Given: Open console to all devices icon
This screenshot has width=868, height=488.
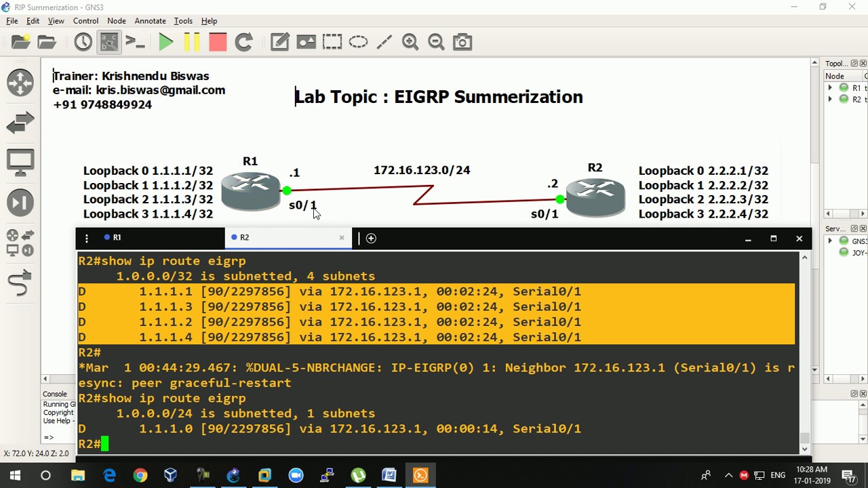Looking at the screenshot, I should (x=136, y=42).
